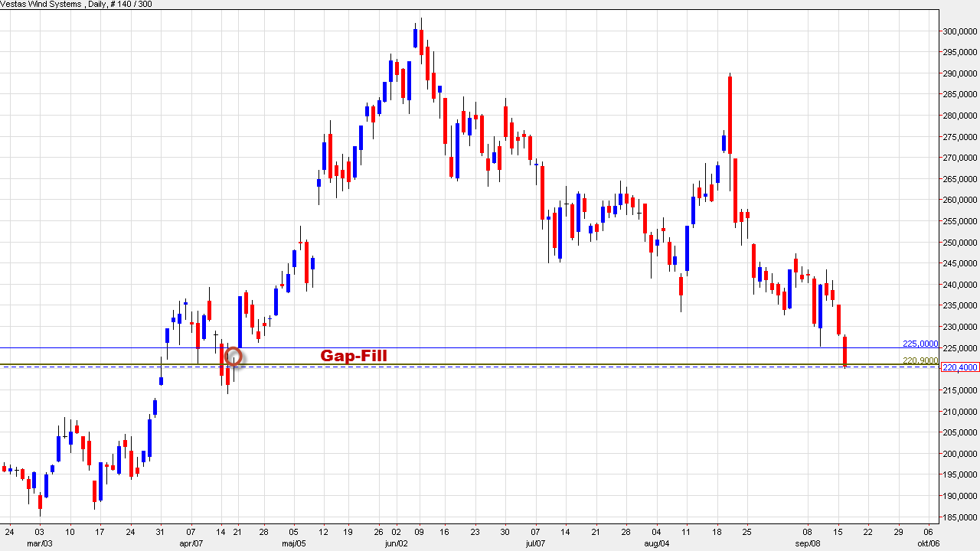Click the circle marker drawn on the April candle
980x551 pixels.
coord(234,356)
